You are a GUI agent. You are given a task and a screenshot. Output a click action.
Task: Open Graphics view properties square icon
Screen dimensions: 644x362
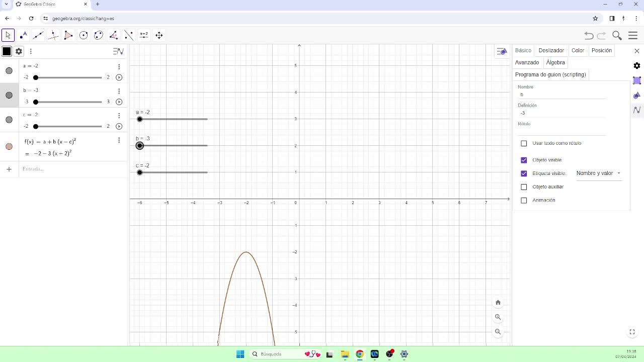point(637,80)
